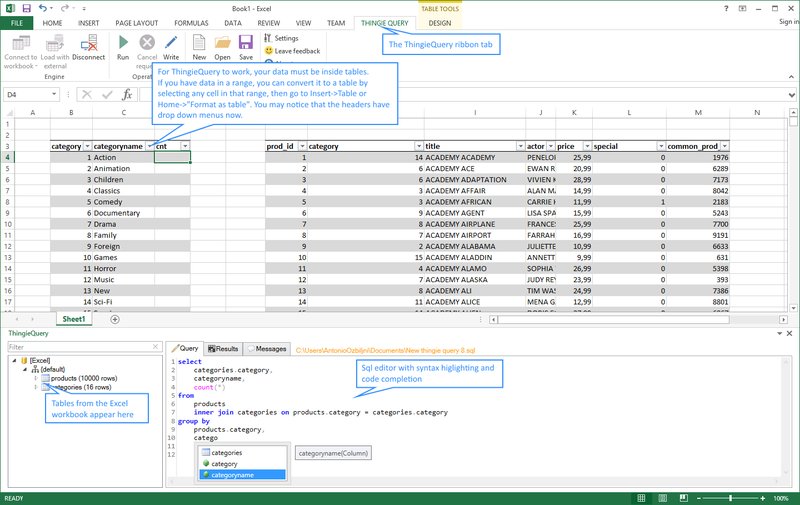Expand the formula bar with the chevron
800x505 pixels.
pos(791,95)
